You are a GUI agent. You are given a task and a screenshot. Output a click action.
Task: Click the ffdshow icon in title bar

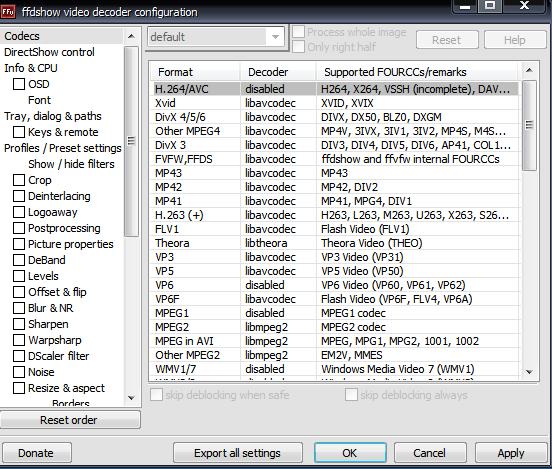[x=8, y=12]
